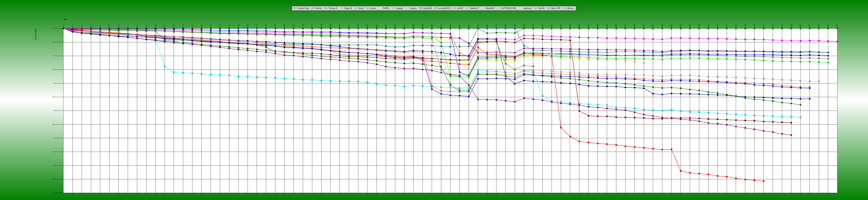Click the Björn GER legend entry
Screen dimensions: 868x200
click(556, 8)
